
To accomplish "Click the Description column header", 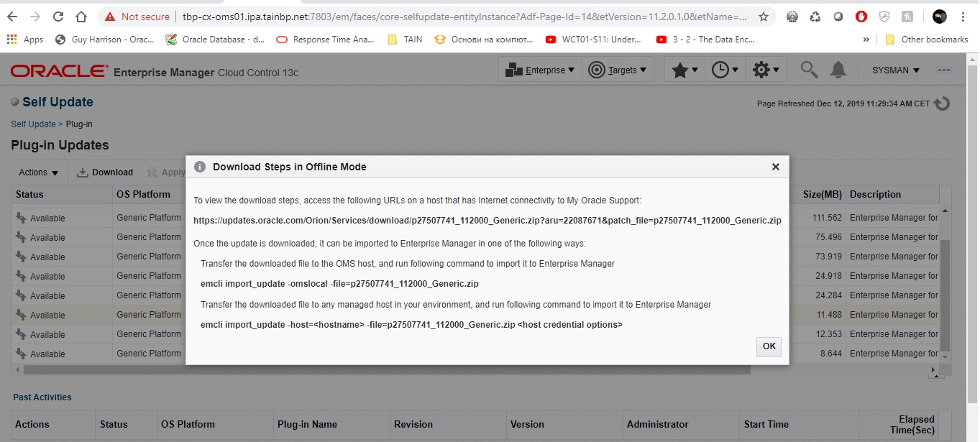I will point(892,195).
